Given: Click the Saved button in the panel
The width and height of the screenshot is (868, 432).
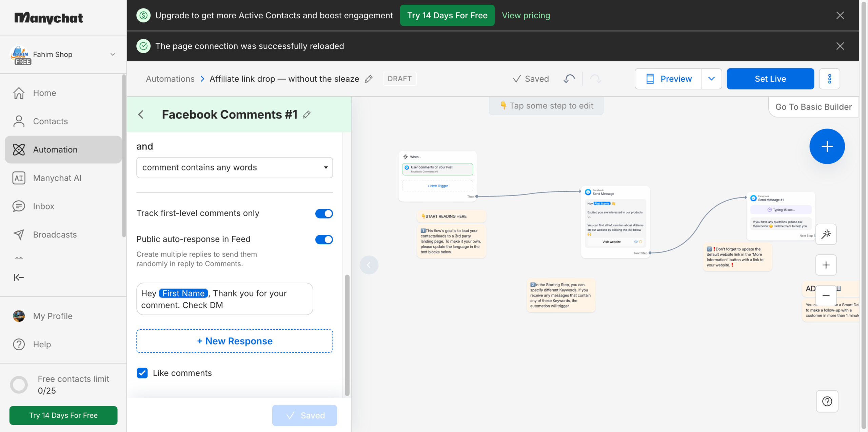Looking at the screenshot, I should click(x=304, y=415).
